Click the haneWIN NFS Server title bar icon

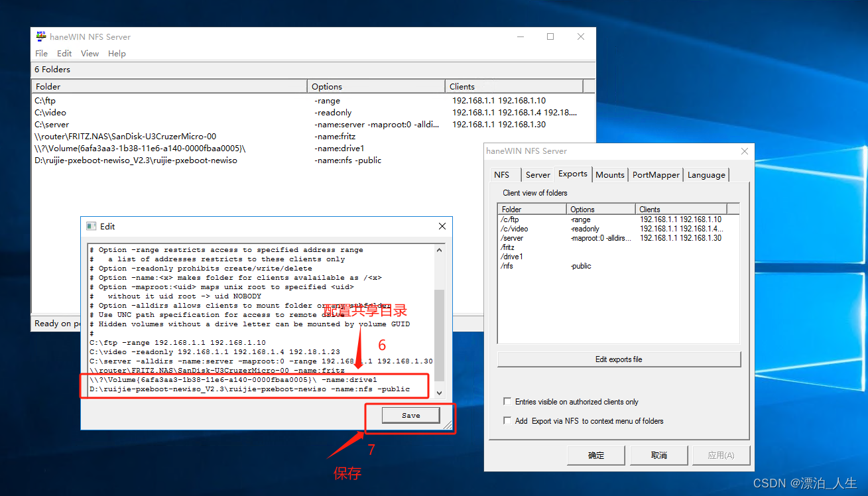[x=40, y=36]
